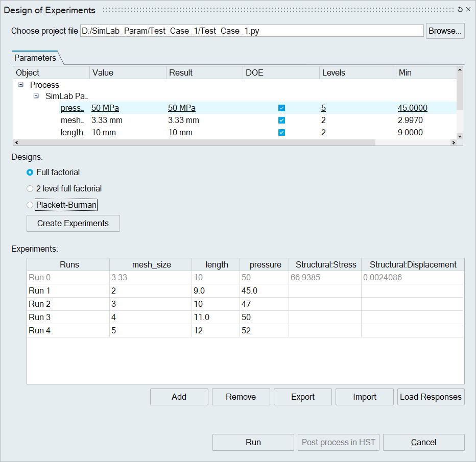Image resolution: width=476 pixels, height=462 pixels.
Task: Select Run 3 row in experiments table
Action: pyautogui.click(x=40, y=318)
